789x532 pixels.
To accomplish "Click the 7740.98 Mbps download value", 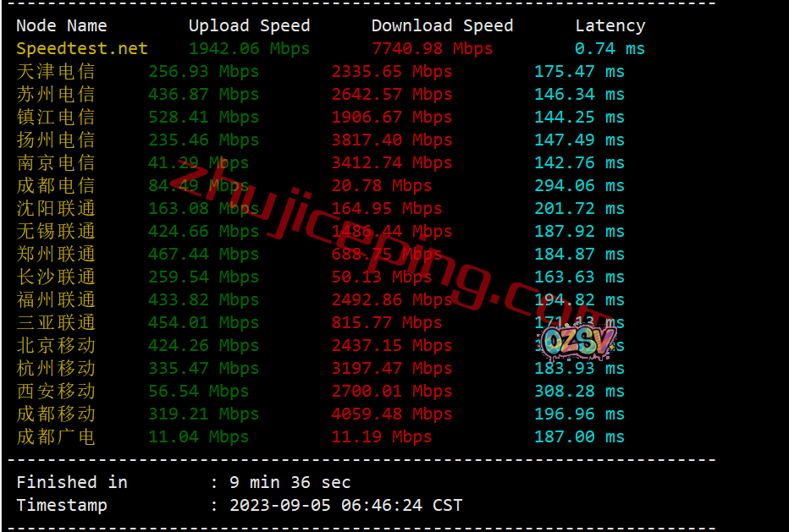I will click(x=433, y=49).
